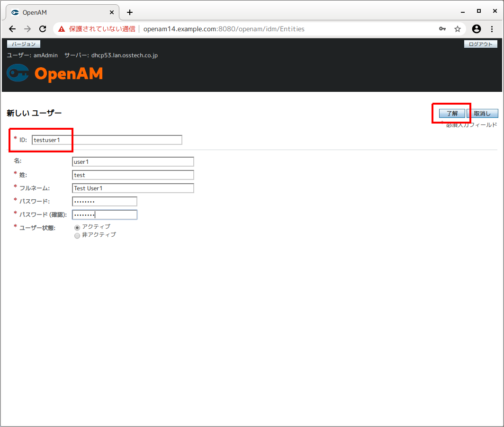
Task: Click the フルネーム input field
Action: click(133, 188)
